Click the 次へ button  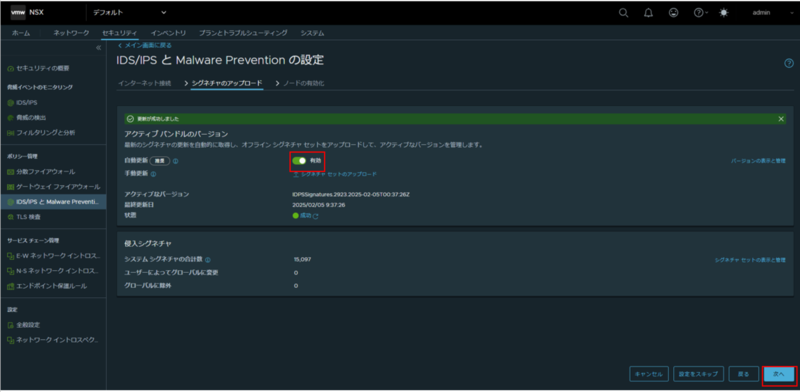[779, 374]
